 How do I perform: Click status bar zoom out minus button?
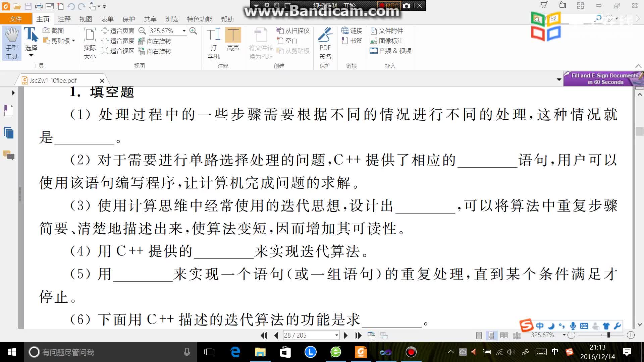pyautogui.click(x=572, y=335)
